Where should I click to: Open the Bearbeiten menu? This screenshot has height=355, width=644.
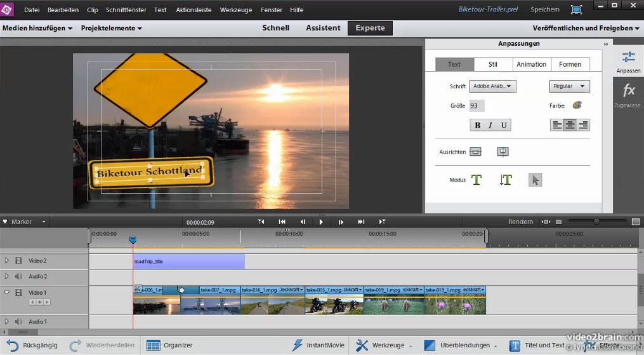coord(63,10)
